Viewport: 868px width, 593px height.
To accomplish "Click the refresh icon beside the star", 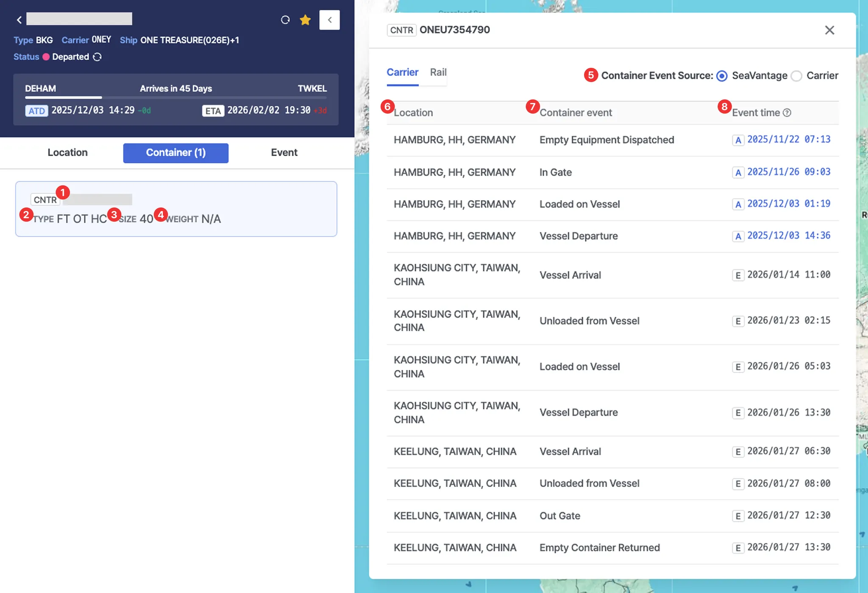I will [x=285, y=20].
